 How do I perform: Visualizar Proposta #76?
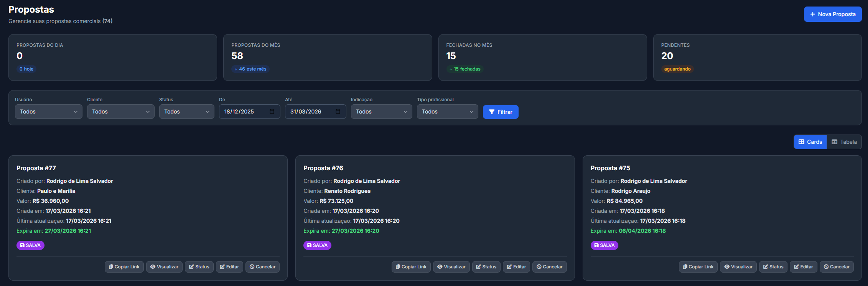pos(451,267)
